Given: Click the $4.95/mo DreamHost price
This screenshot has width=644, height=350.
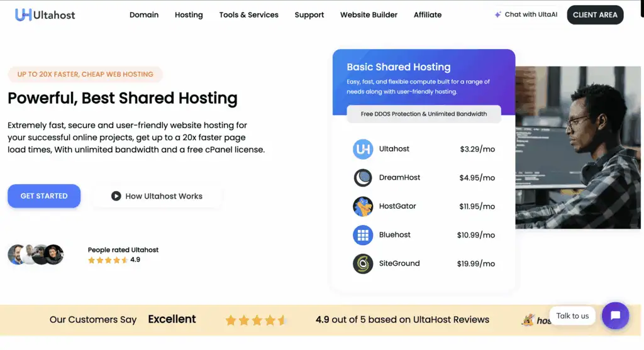Looking at the screenshot, I should (477, 178).
